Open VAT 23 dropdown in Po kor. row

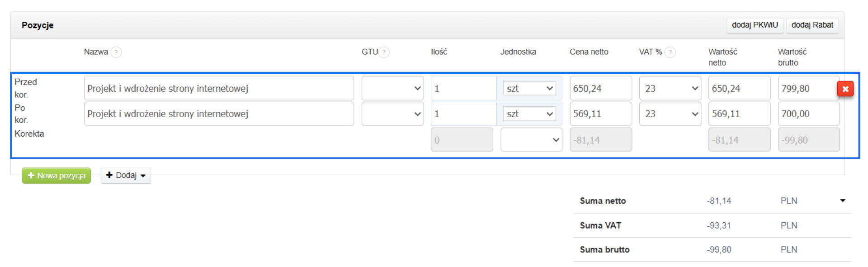[670, 114]
